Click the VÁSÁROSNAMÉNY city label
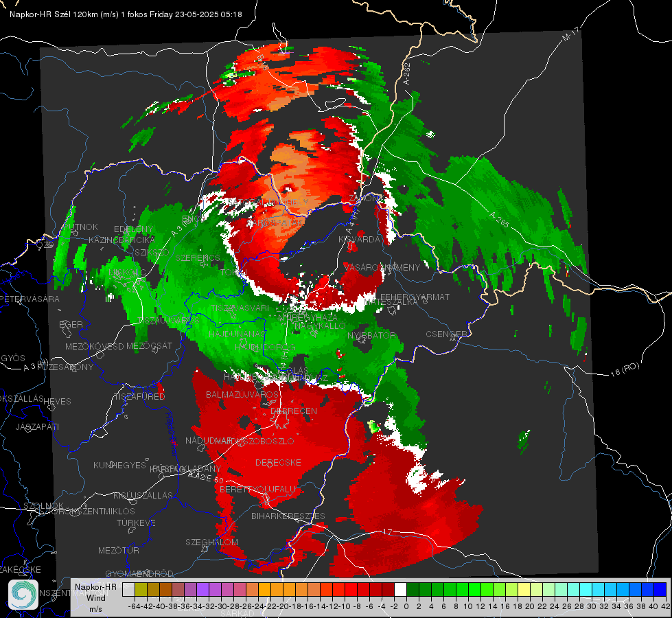 click(382, 267)
